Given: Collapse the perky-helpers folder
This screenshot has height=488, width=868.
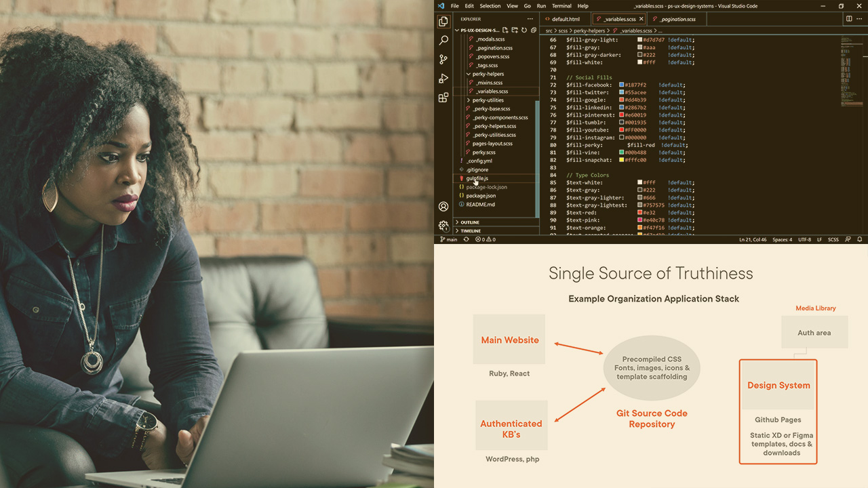Looking at the screenshot, I should 488,74.
